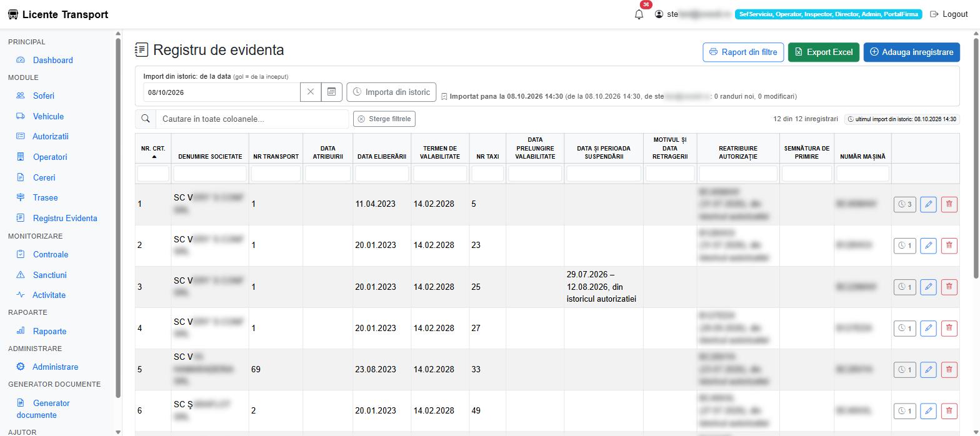
Task: Open the Administrare page
Action: tap(55, 367)
